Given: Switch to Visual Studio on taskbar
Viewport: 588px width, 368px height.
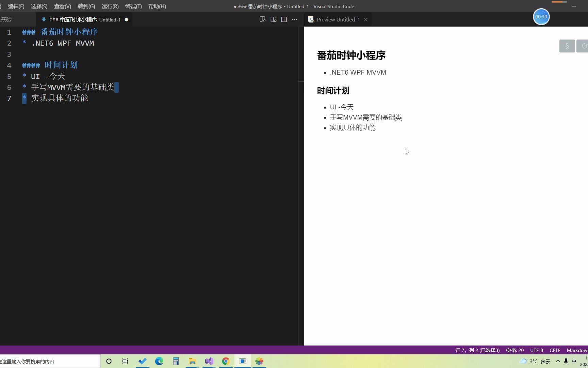Looking at the screenshot, I should [209, 361].
